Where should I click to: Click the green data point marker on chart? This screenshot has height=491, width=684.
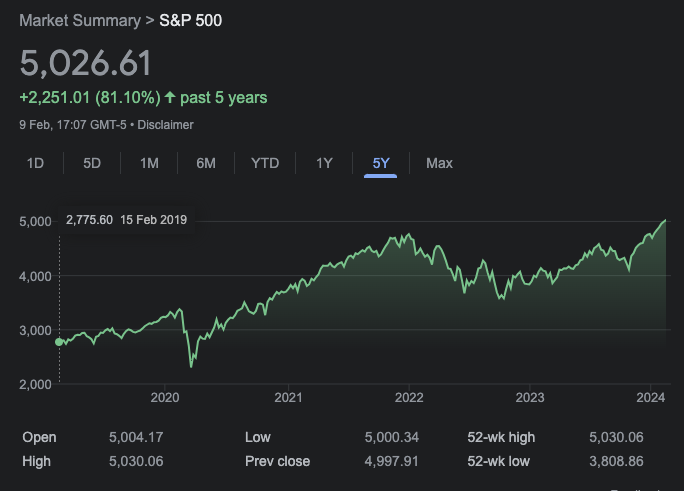point(59,342)
